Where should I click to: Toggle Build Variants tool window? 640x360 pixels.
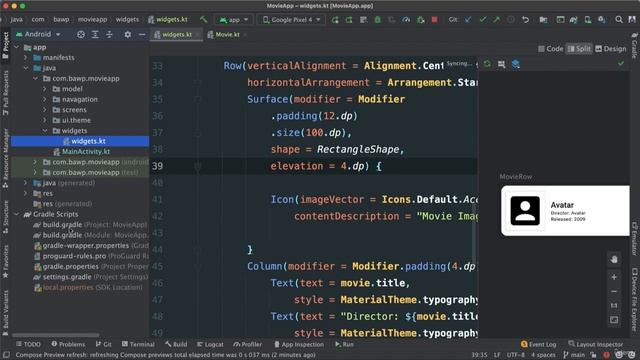tap(5, 312)
